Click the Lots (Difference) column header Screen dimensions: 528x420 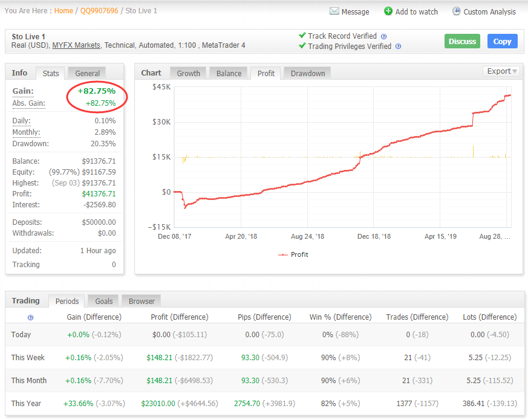490,317
